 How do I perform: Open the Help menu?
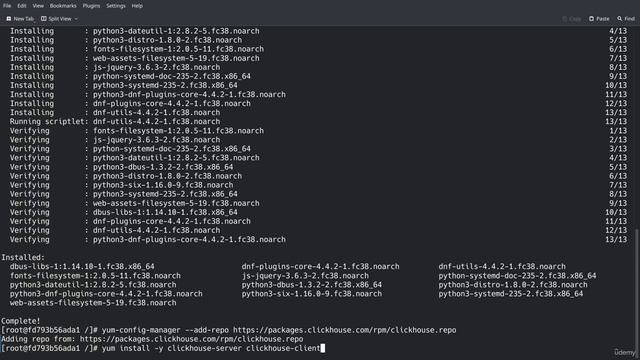tap(137, 6)
